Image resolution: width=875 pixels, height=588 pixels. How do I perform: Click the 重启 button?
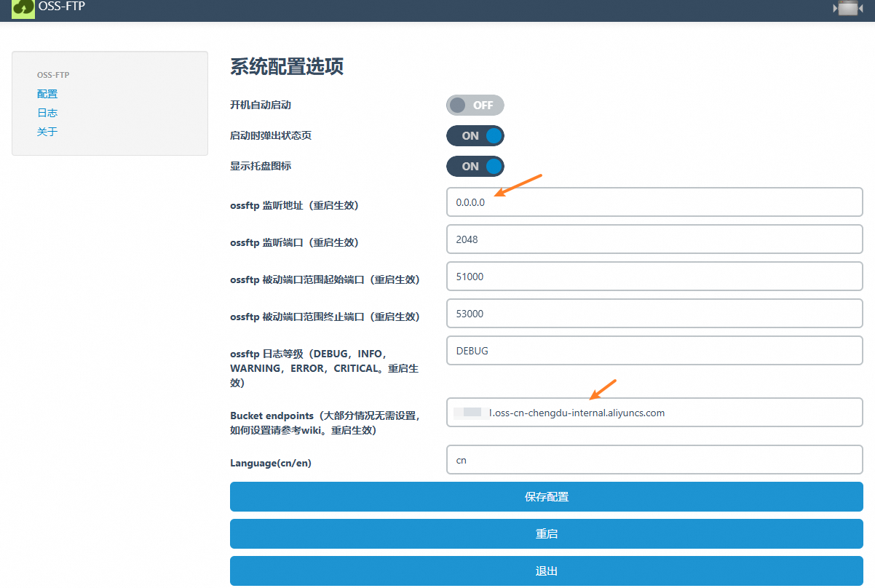(547, 533)
